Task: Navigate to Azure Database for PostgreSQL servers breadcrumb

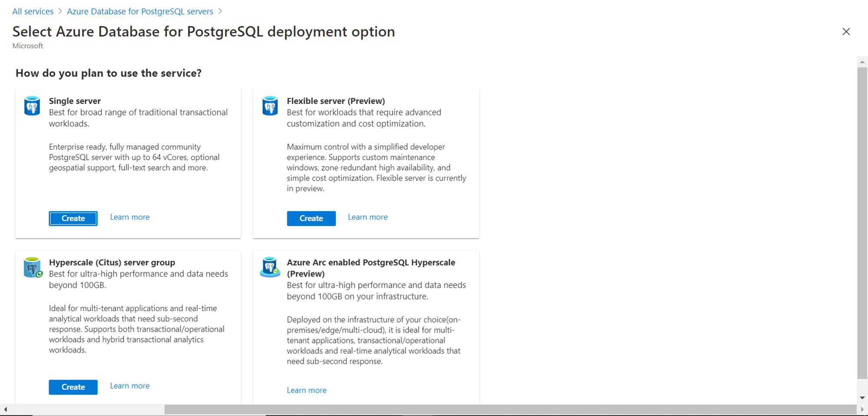Action: click(140, 11)
